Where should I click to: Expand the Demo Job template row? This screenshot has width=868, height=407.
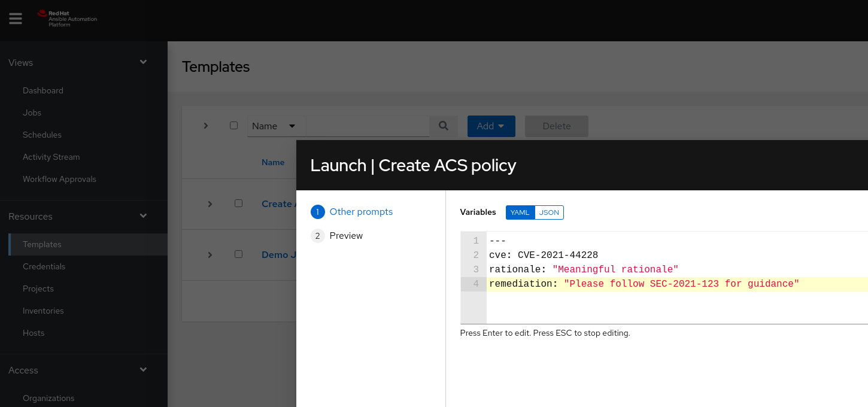[210, 255]
